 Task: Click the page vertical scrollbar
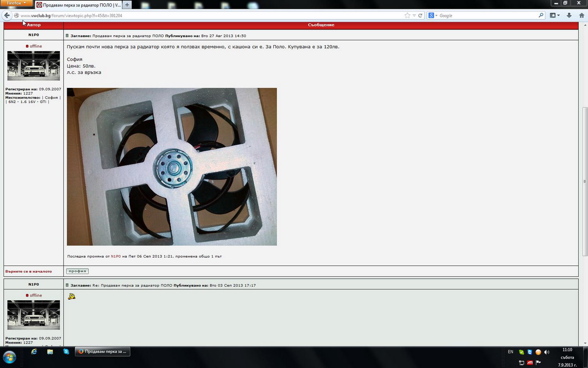[584, 182]
